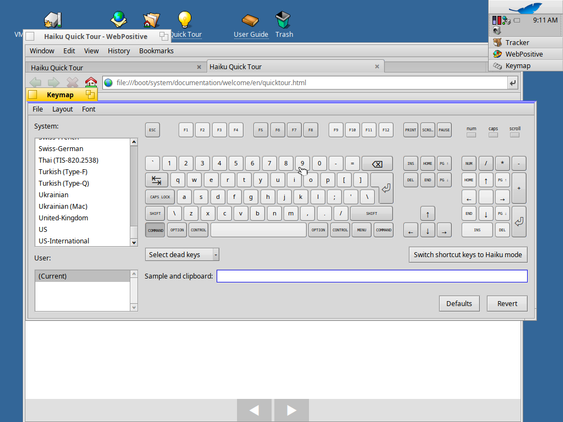
Task: Click the space bar on the keyboard layout
Action: point(259,230)
